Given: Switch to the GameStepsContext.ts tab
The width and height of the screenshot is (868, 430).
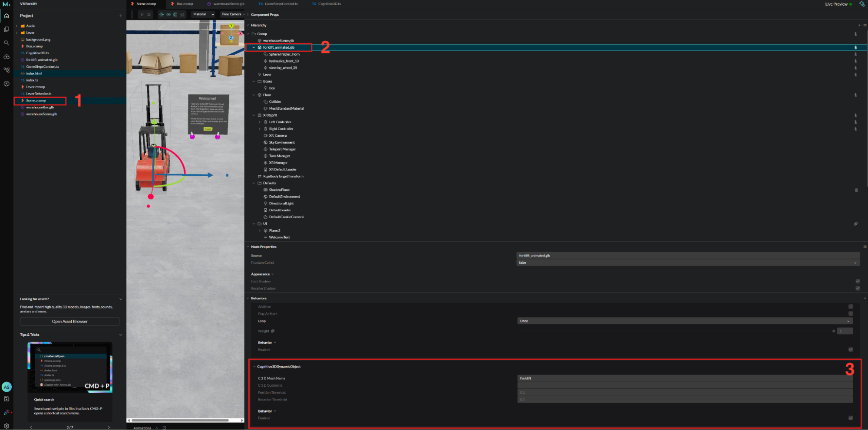Looking at the screenshot, I should tap(281, 4).
